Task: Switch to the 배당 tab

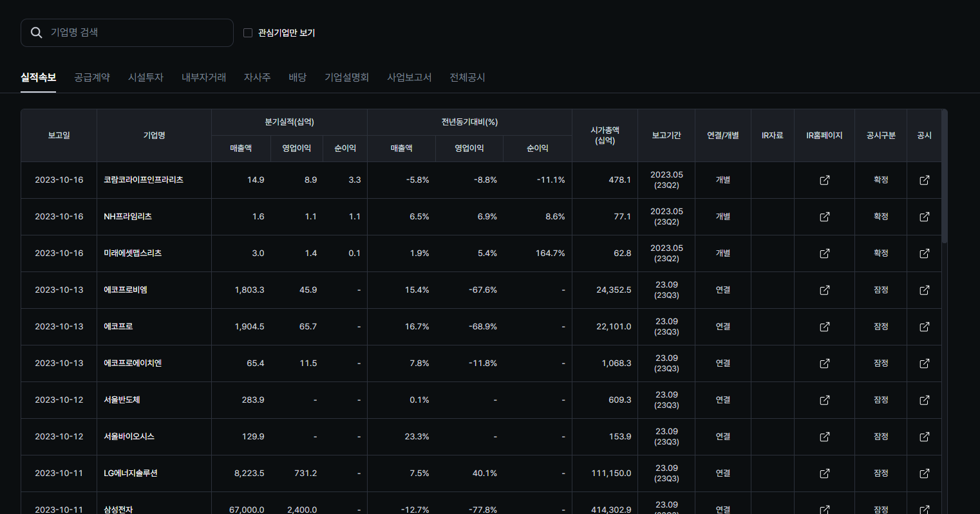Action: (x=297, y=77)
